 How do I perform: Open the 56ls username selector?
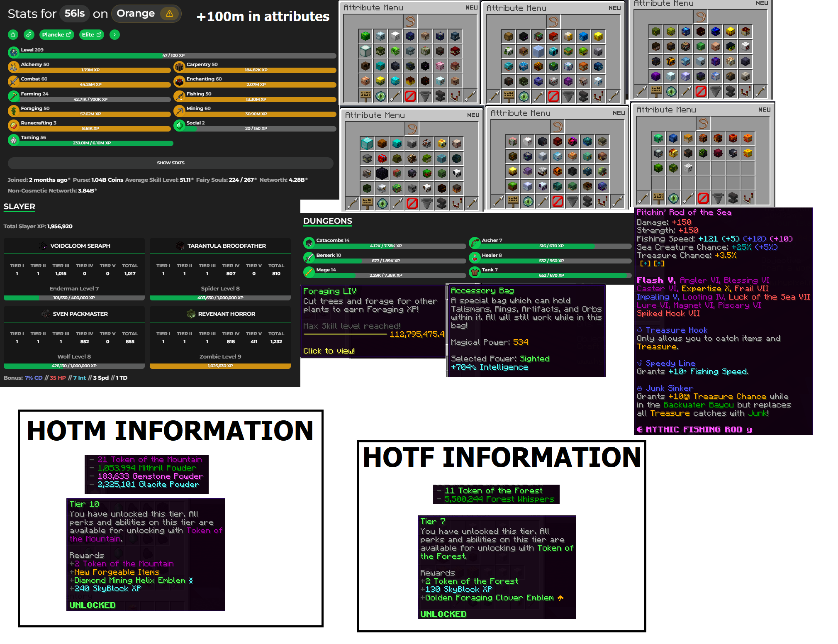click(x=75, y=14)
